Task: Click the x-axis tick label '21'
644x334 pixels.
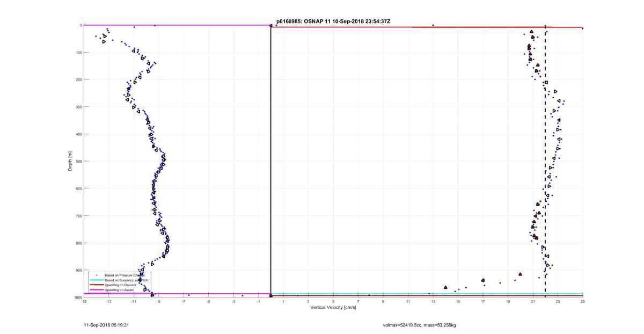Action: [x=533, y=301]
